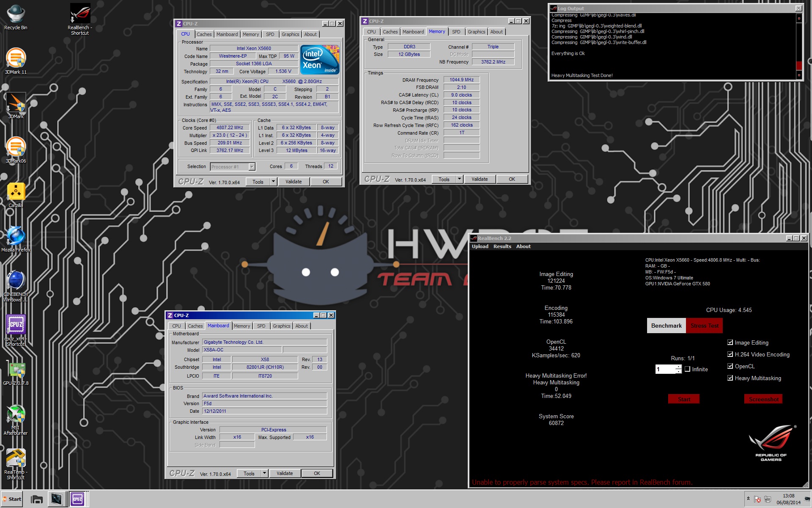Screen dimensions: 812x508
Task: Select Mainboard tab in Memory CPU-Z window
Action: (x=413, y=32)
